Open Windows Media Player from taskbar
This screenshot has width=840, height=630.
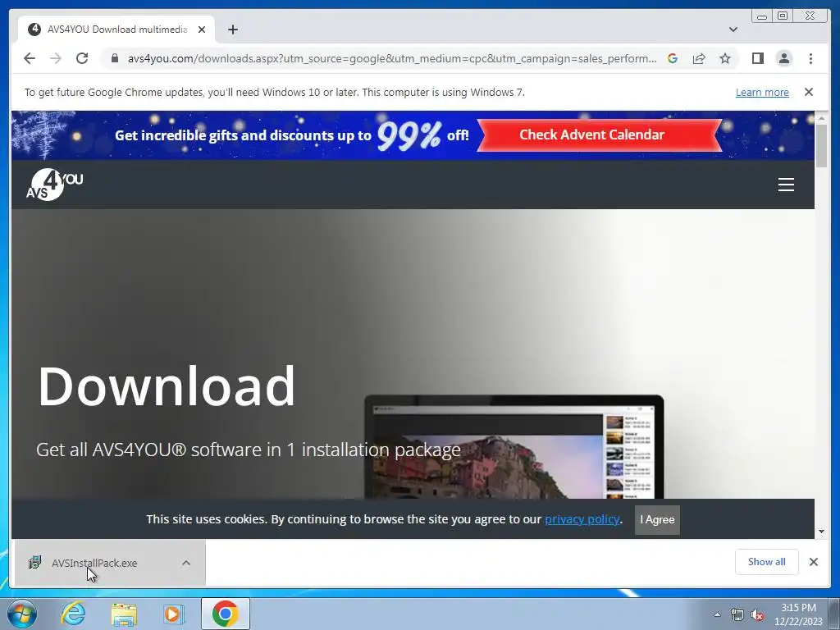pyautogui.click(x=174, y=614)
